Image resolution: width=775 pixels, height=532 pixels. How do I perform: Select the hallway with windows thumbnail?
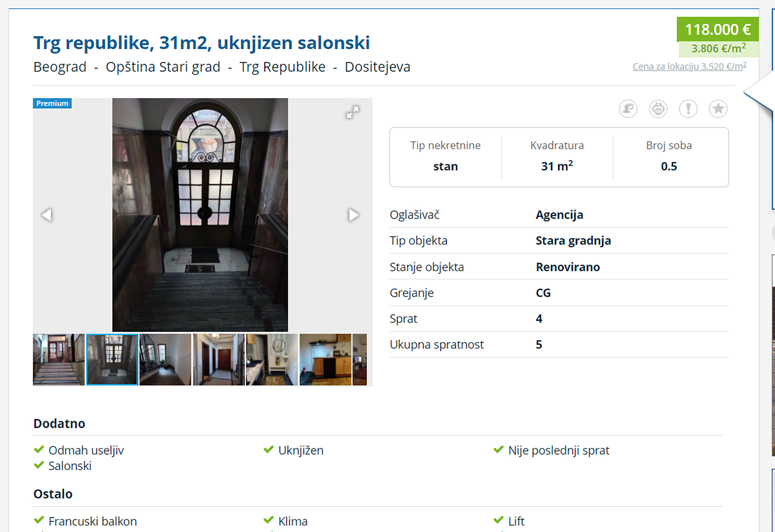tap(165, 359)
